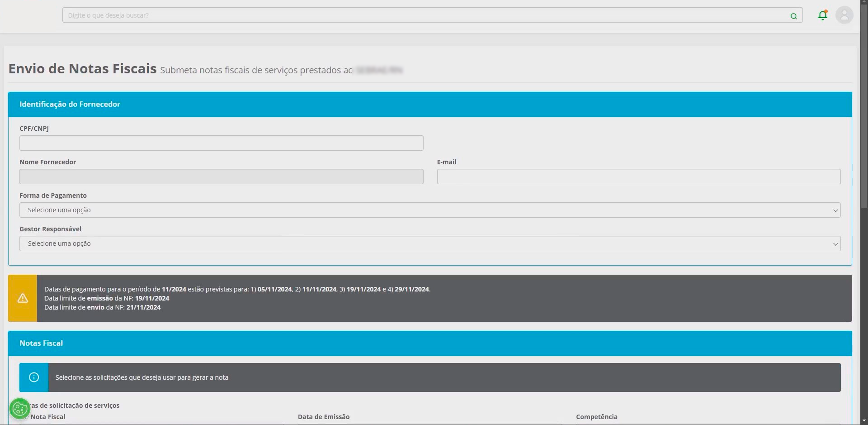Click the search magnifier icon
The height and width of the screenshot is (425, 868).
[793, 16]
